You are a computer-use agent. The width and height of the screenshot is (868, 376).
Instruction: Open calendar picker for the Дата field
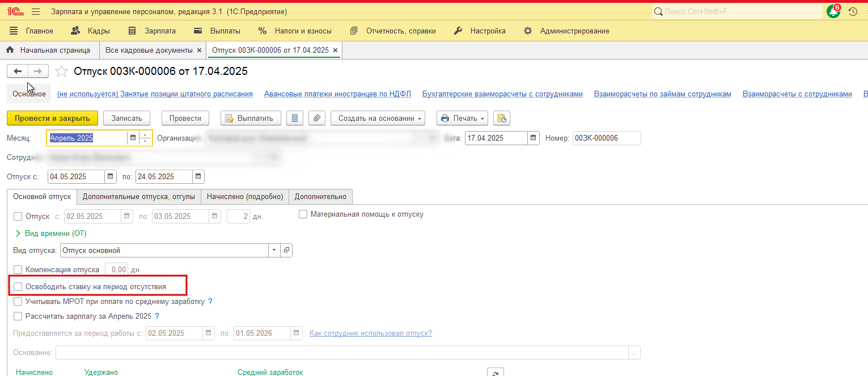[533, 138]
